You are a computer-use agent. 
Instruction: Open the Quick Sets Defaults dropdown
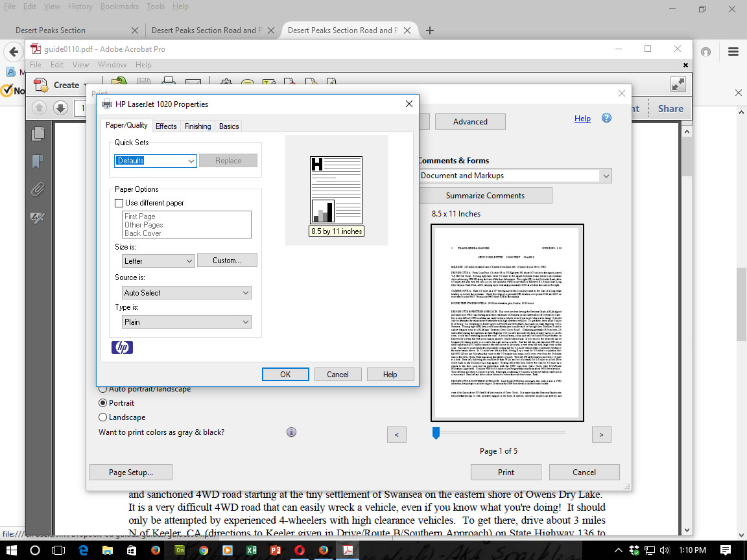coord(156,161)
